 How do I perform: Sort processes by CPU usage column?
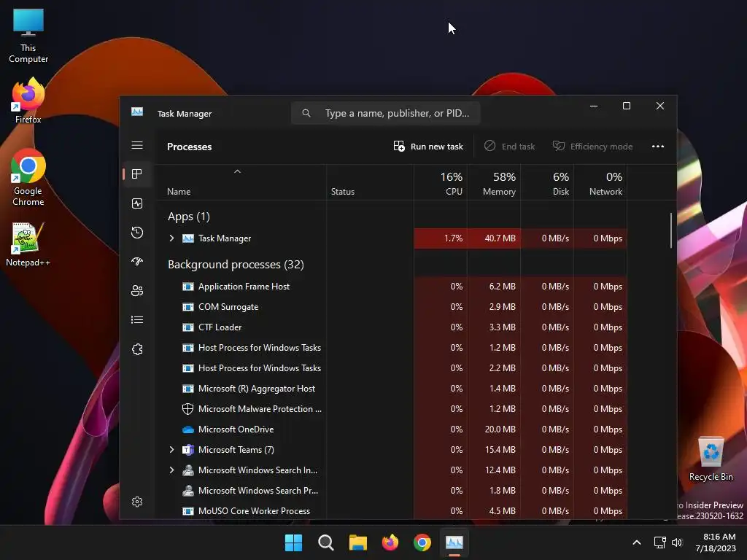click(x=441, y=183)
